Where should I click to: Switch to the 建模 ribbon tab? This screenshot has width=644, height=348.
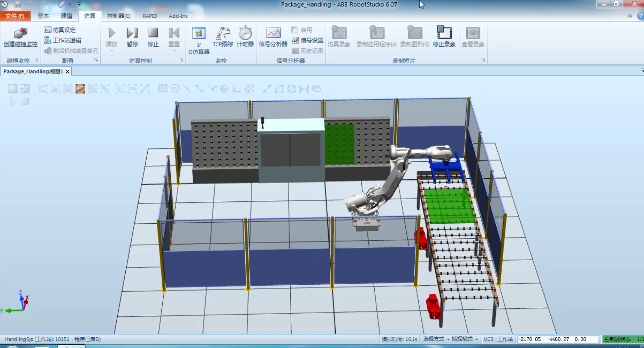pos(66,16)
